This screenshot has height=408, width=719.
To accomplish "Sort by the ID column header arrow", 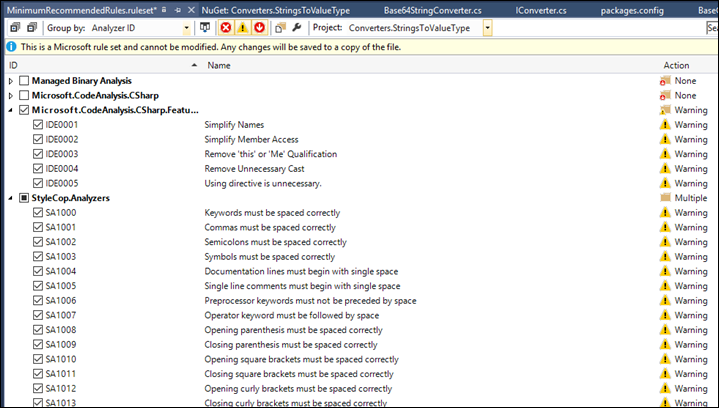I will [194, 65].
